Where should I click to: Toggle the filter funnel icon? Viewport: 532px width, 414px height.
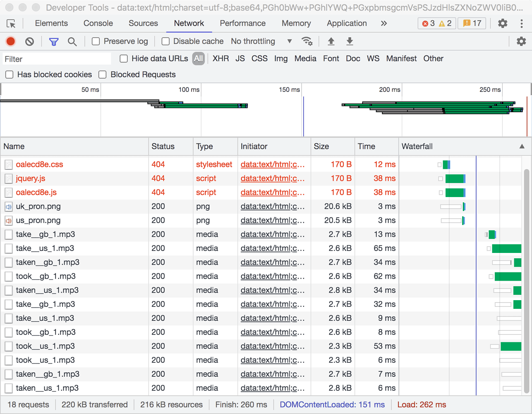(54, 41)
